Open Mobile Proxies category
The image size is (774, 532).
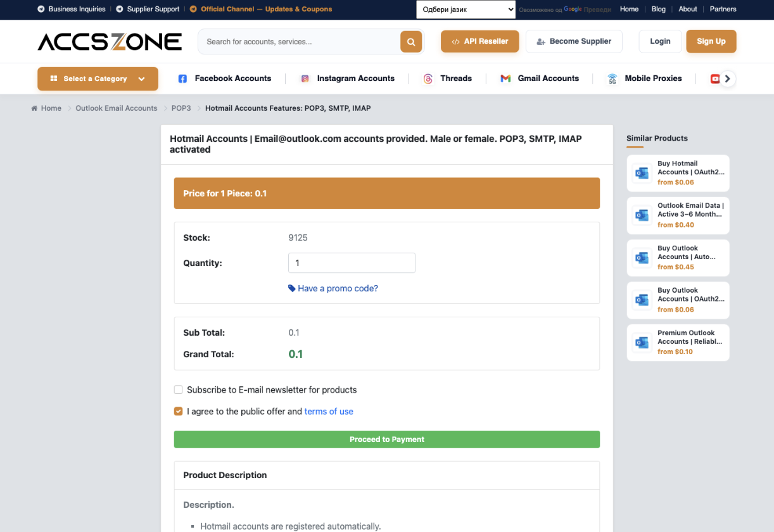pos(653,79)
